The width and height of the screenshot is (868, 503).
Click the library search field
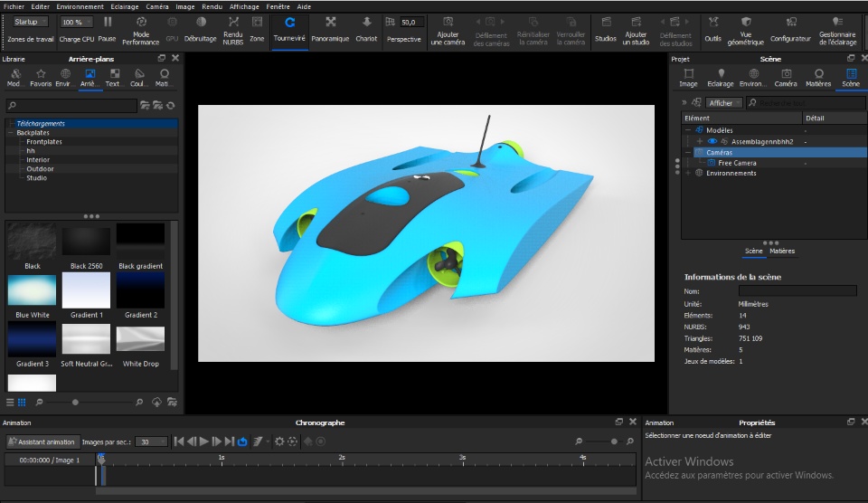[71, 105]
